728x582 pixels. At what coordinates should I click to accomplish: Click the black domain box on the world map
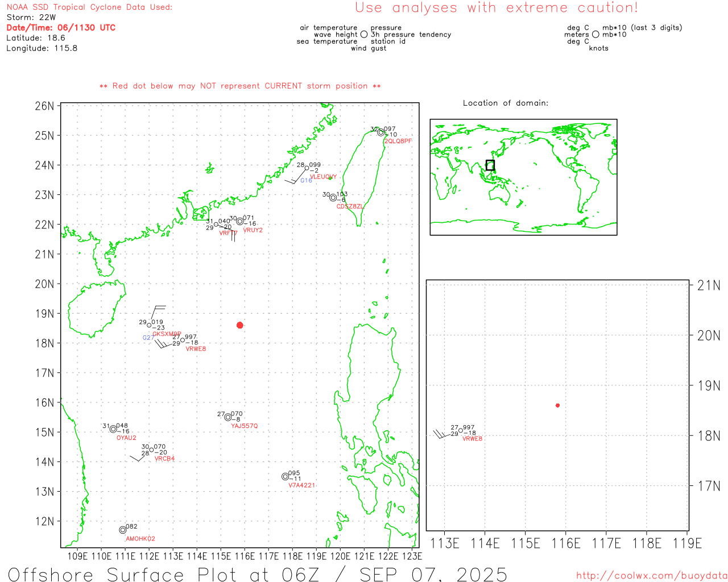pos(490,165)
